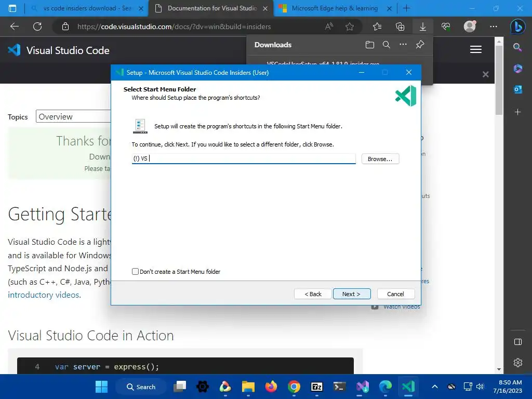Click the Visual Studio Code site logo
Viewport: 532px width, 399px height.
pos(59,50)
